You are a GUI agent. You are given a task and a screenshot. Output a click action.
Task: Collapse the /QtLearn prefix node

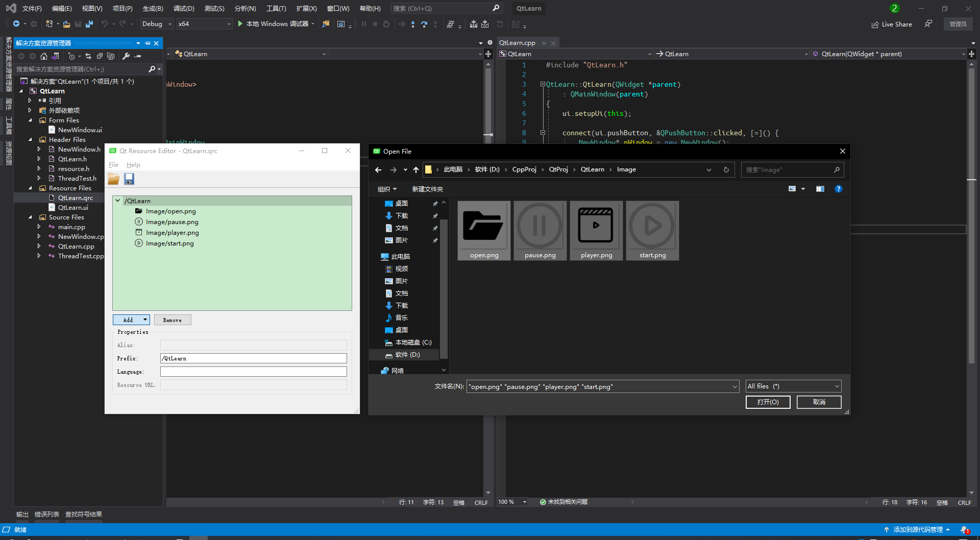[118, 201]
